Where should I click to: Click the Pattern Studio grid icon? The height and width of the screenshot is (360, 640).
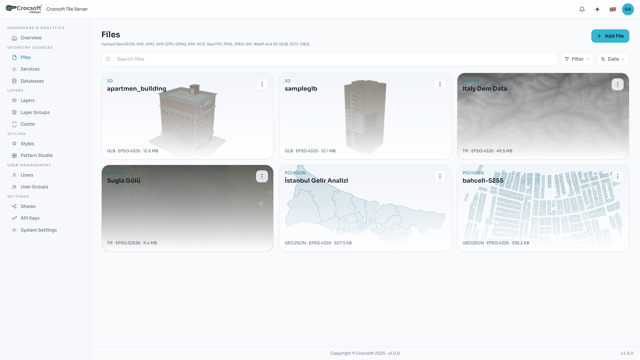14,156
